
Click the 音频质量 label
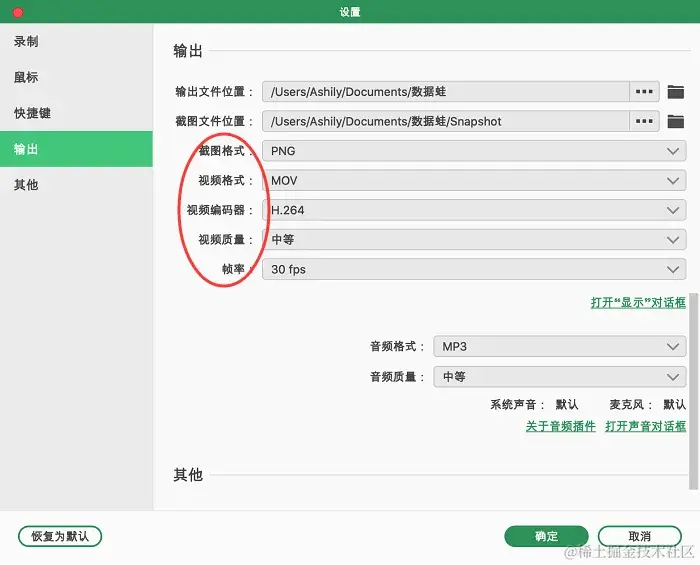pos(396,377)
